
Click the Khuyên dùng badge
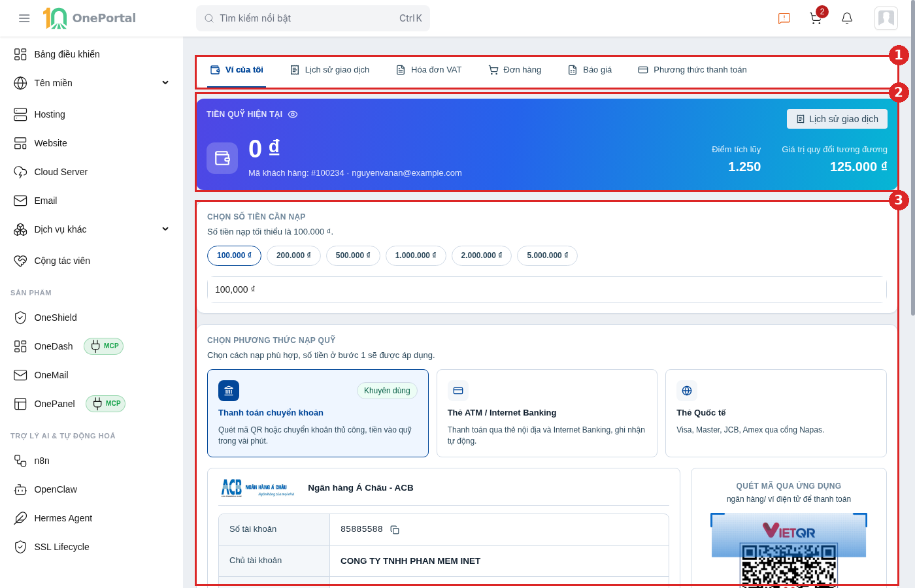click(x=387, y=391)
